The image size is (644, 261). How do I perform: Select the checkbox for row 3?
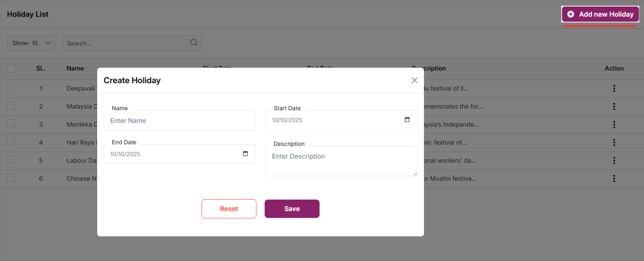(11, 124)
